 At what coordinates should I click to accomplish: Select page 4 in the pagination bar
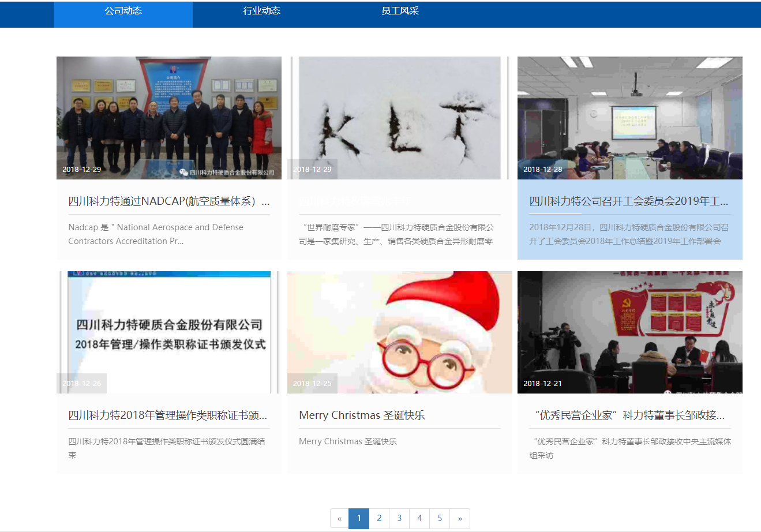point(419,518)
